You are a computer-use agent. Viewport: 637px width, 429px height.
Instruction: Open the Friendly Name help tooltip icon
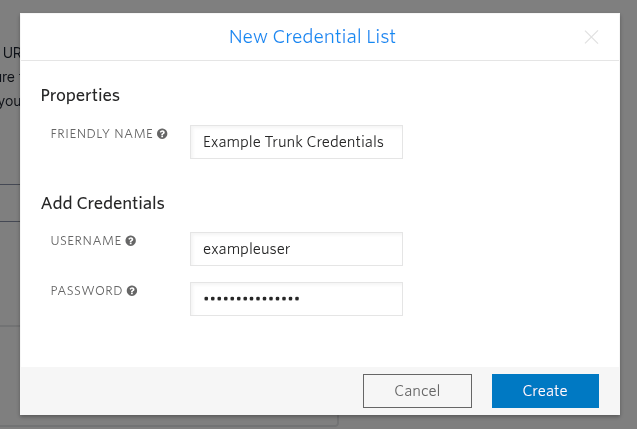pyautogui.click(x=162, y=134)
